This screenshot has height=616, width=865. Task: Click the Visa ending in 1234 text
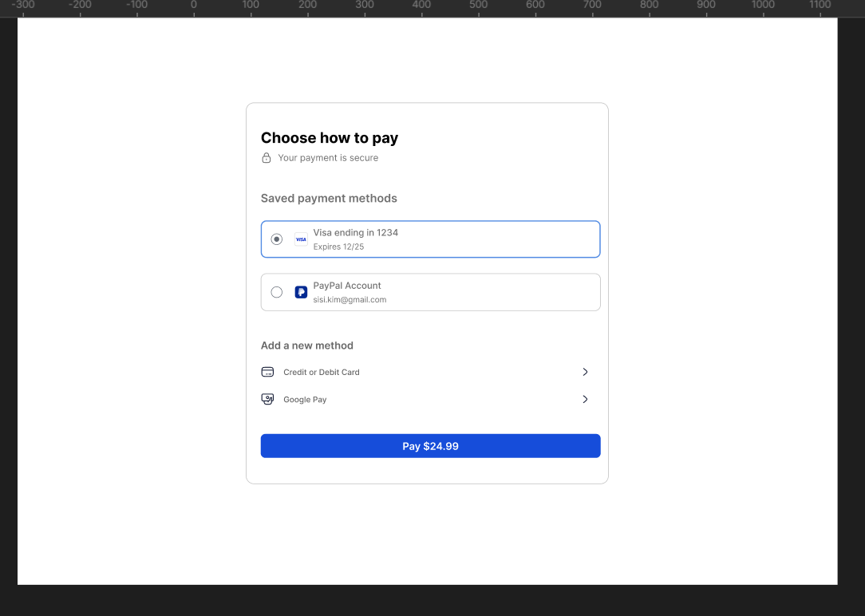click(x=356, y=233)
